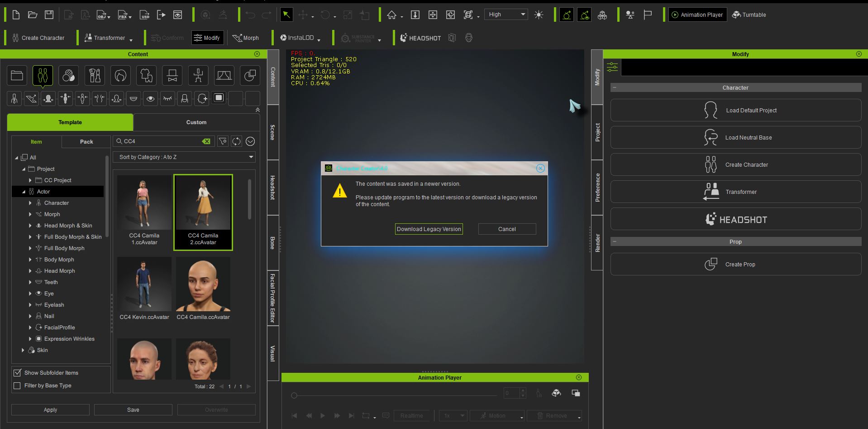Switch to the Item tab

pos(36,142)
